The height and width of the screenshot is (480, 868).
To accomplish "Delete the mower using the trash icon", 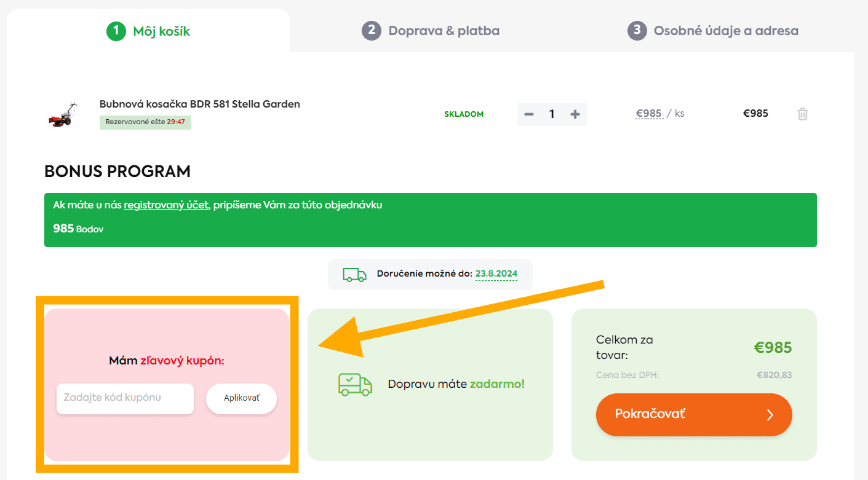I will [x=802, y=114].
